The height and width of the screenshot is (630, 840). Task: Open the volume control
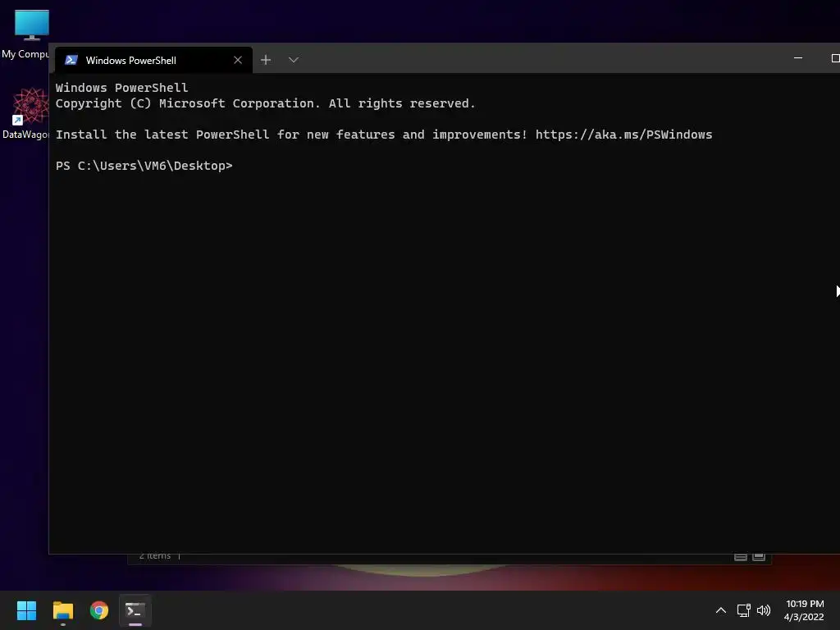(764, 610)
